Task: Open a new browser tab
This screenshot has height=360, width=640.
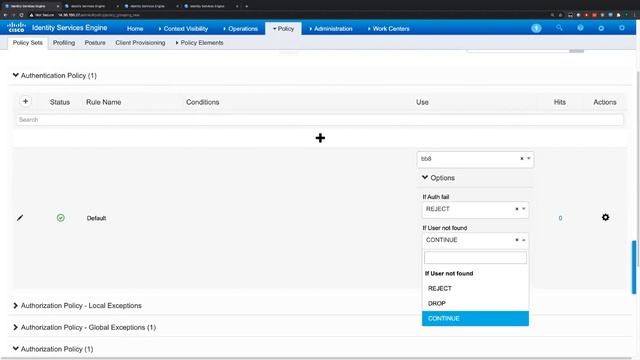Action: click(x=246, y=6)
